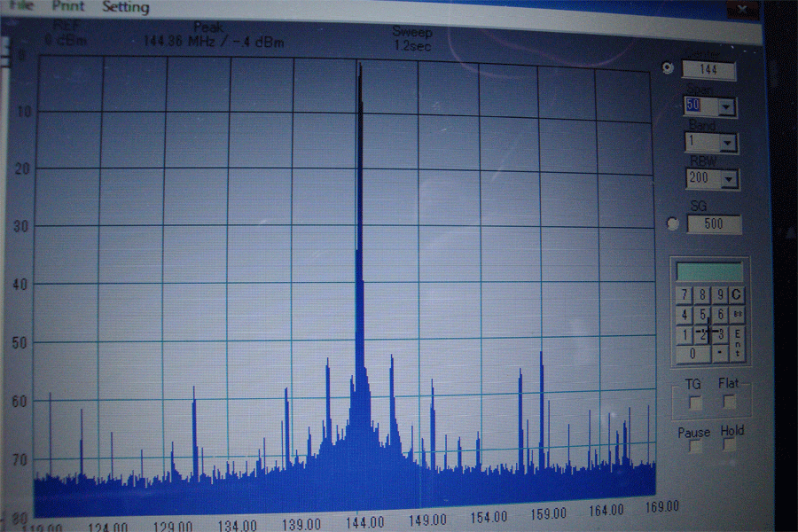798x532 pixels.
Task: Open the Setting menu
Action: click(125, 7)
